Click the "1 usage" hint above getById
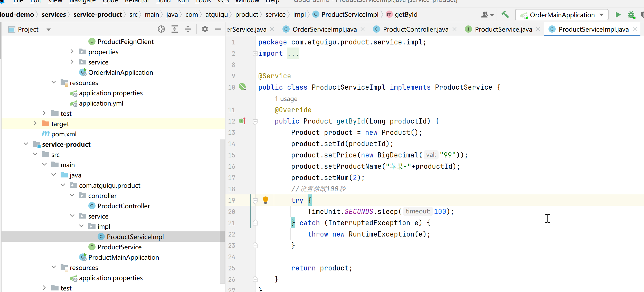Viewport: 644px width, 292px height. tap(286, 99)
